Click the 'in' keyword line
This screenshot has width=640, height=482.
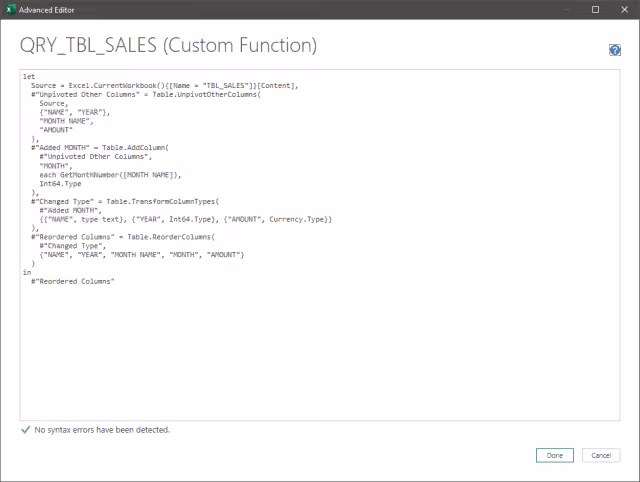pyautogui.click(x=27, y=272)
